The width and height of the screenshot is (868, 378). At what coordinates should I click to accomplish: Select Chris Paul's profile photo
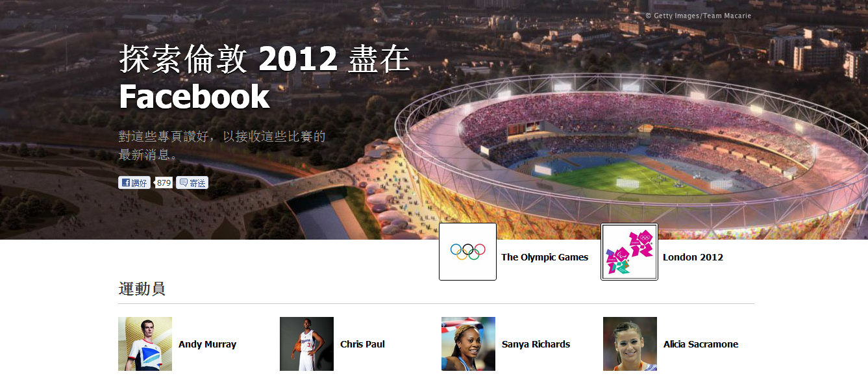tap(306, 344)
